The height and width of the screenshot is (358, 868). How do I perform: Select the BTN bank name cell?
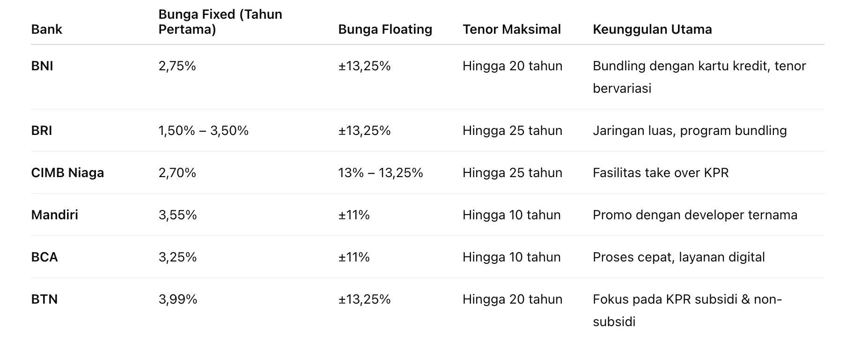(44, 299)
